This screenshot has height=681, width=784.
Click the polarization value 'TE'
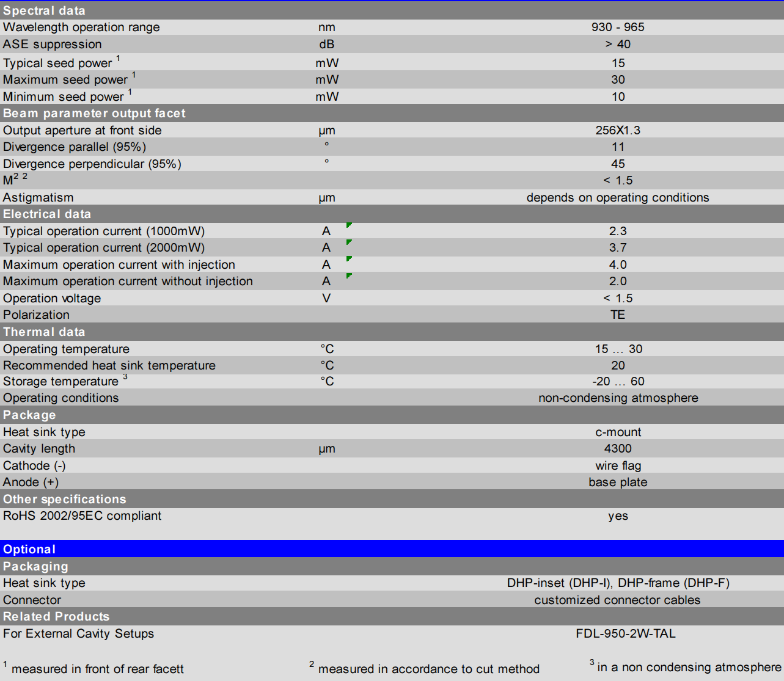pyautogui.click(x=618, y=315)
